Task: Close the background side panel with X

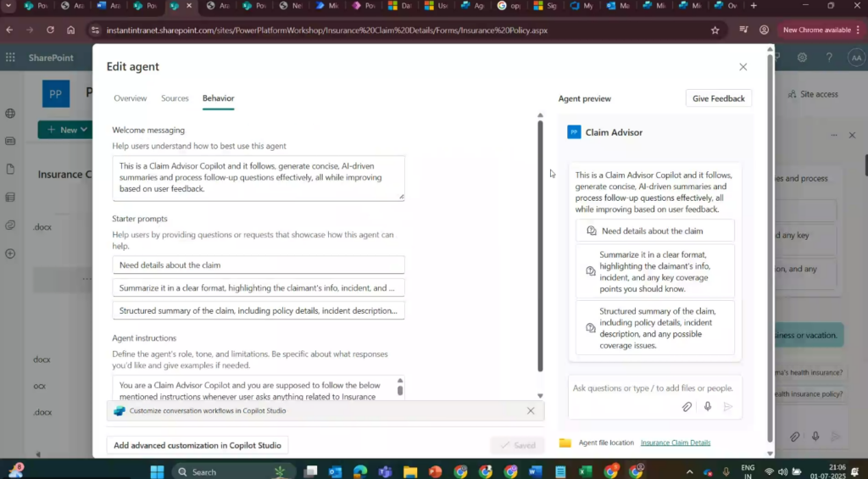Action: 853,135
